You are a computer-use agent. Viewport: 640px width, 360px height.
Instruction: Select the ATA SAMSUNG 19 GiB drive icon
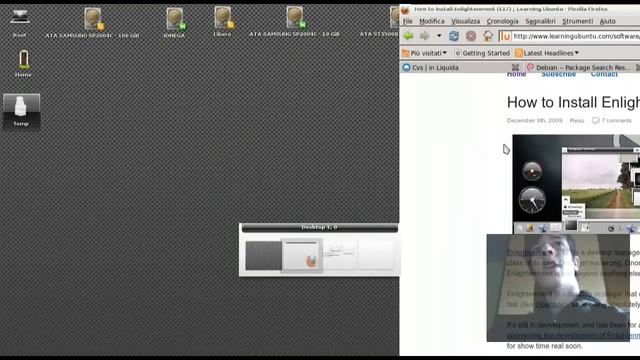coord(294,22)
